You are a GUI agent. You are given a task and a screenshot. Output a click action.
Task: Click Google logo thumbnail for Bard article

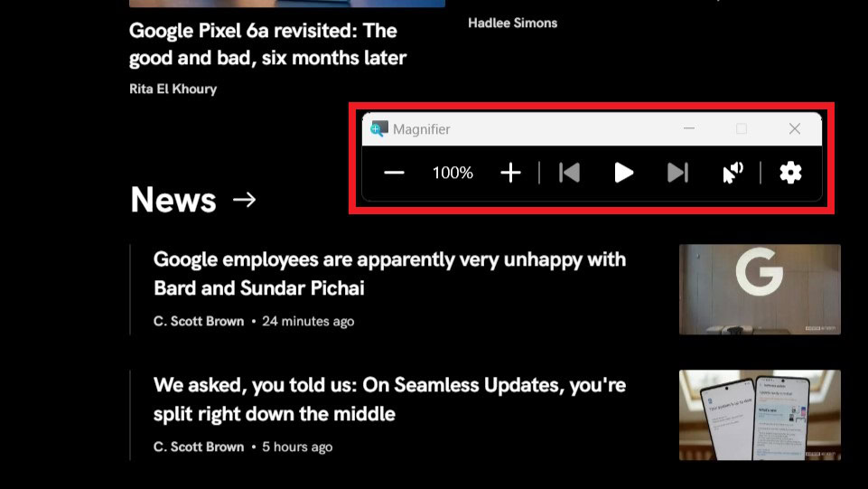760,289
